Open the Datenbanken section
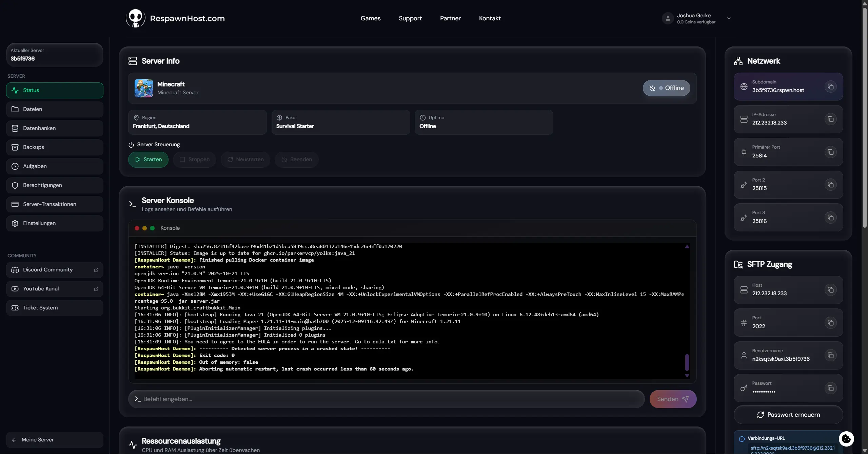This screenshot has height=454, width=868. (54, 128)
